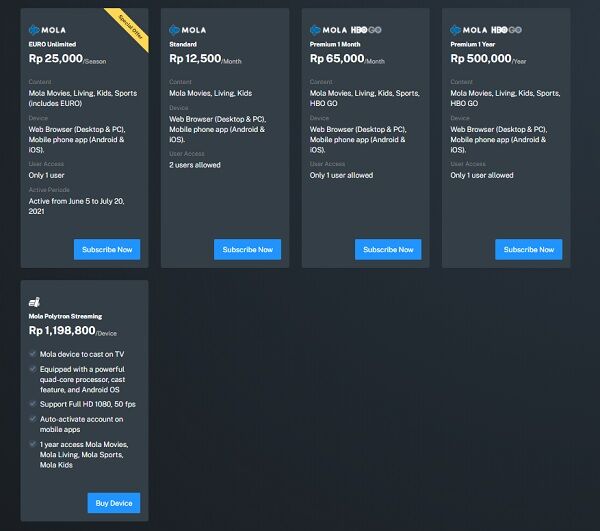Click the '2 users allowed' text
The height and width of the screenshot is (531, 600).
[195, 165]
